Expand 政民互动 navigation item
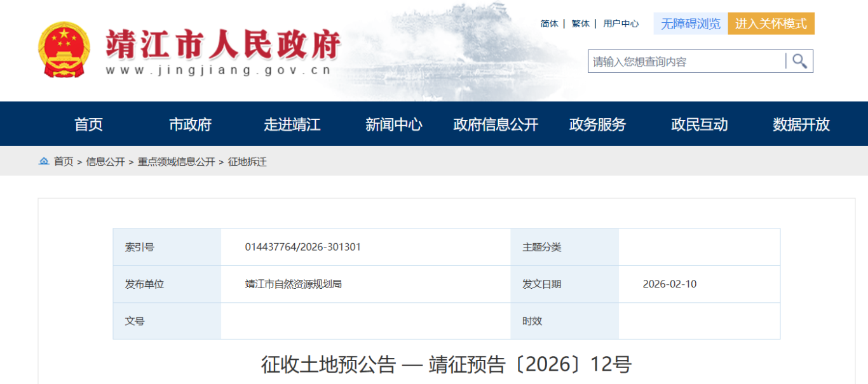Screen dimensions: 868x384 (x=699, y=124)
